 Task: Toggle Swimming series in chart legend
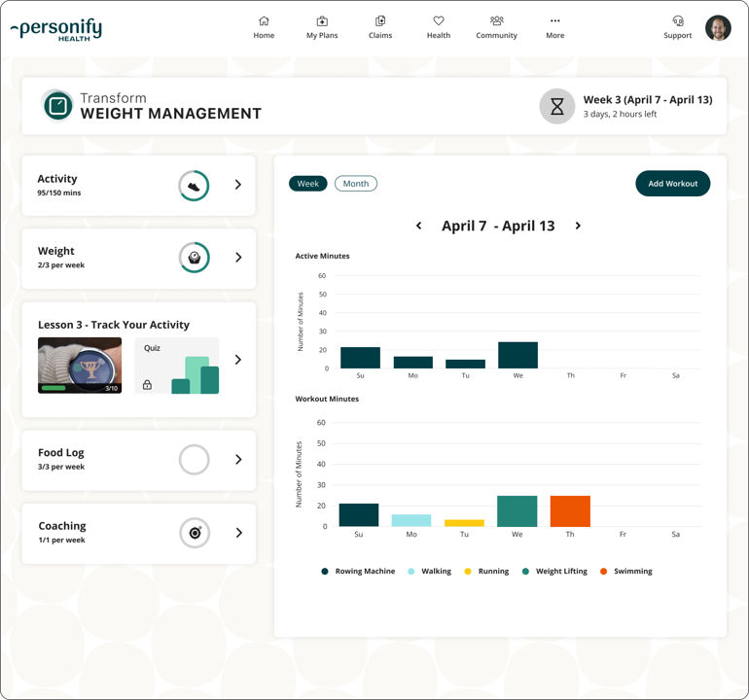click(x=626, y=571)
